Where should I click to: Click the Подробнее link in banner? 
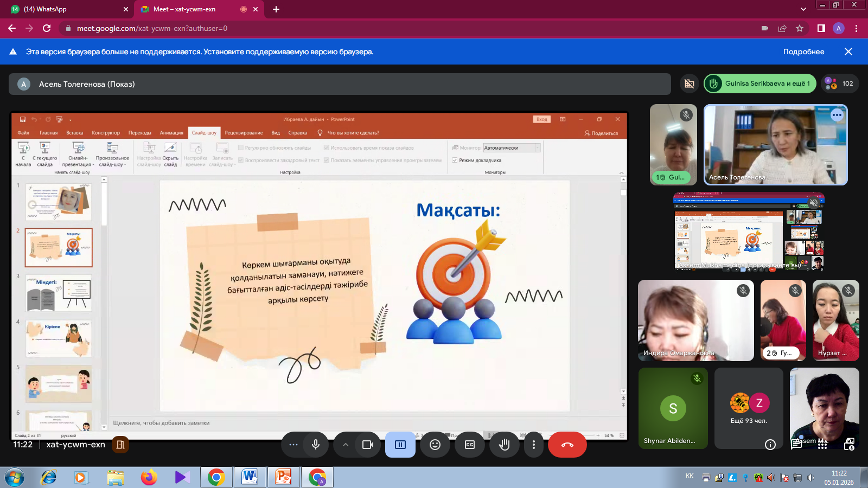(803, 52)
